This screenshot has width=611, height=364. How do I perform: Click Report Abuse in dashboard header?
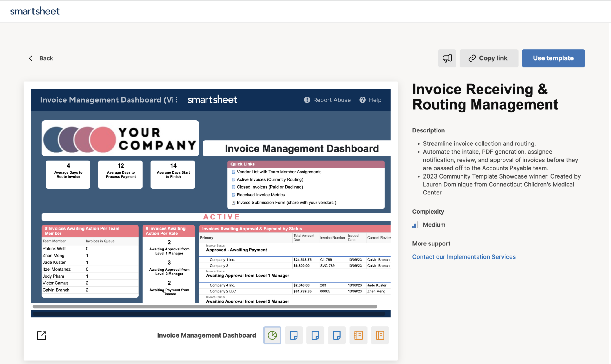click(327, 100)
